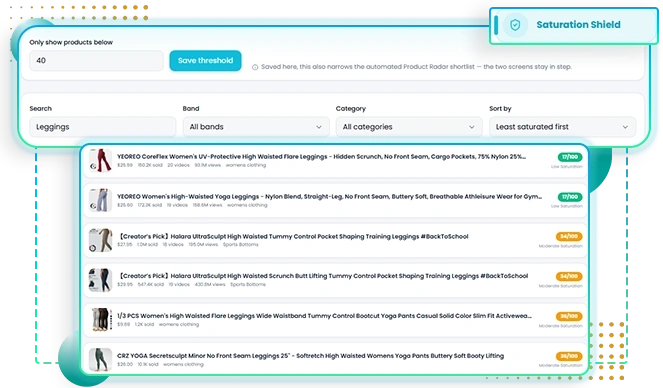Screen dimensions: 663x388
Task: Open the 1/3 PCS Flare Leggings thumbnail
Action: [100, 320]
